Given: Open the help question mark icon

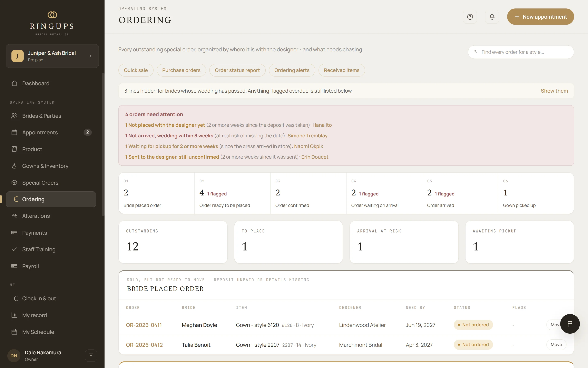Looking at the screenshot, I should click(470, 17).
